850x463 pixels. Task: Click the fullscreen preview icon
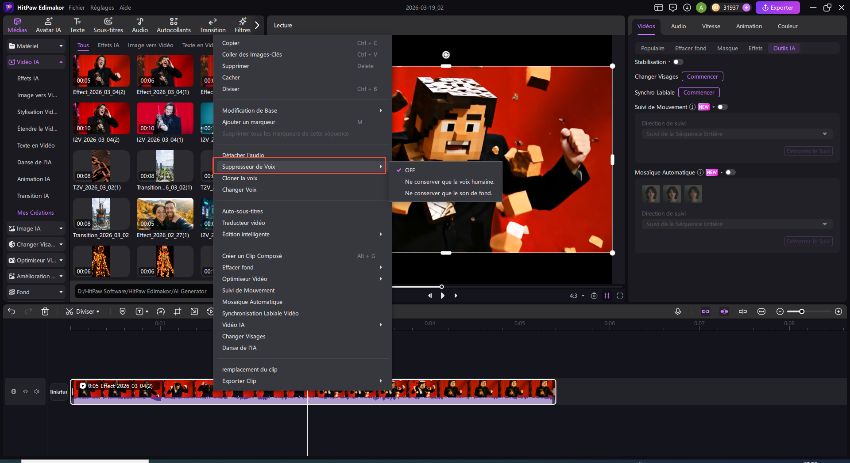pos(620,295)
